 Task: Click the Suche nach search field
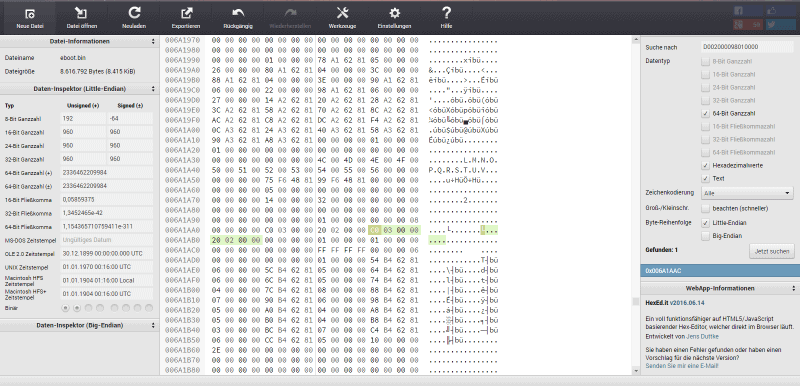point(747,47)
